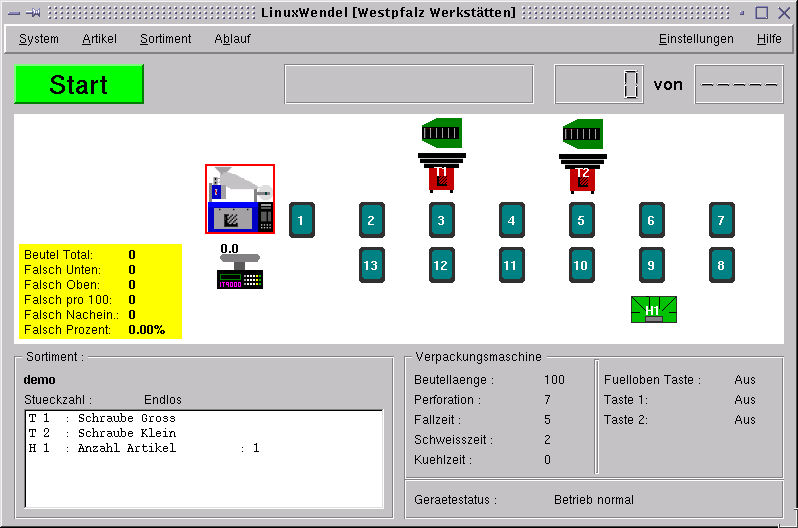
Task: Click Taste 2 status 'Aus'
Action: click(x=745, y=420)
